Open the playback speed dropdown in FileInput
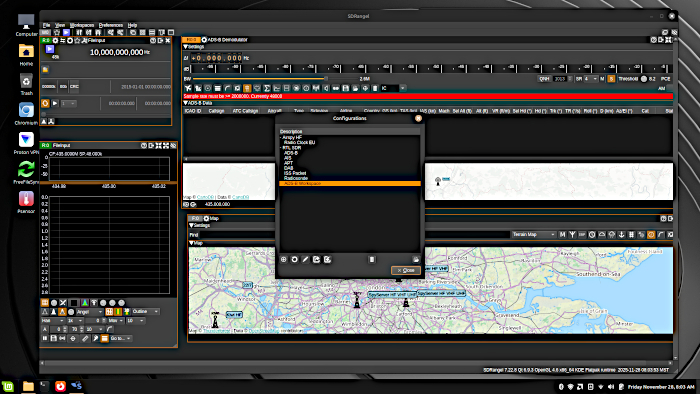 [68, 103]
